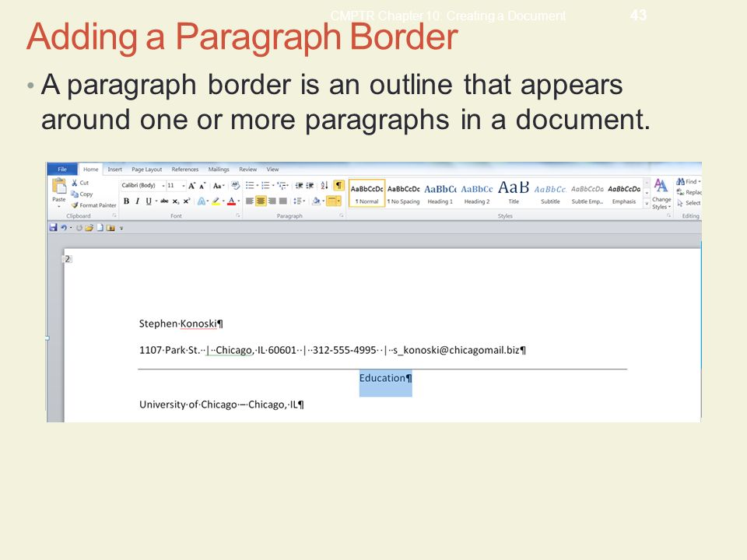Toggle Bold formatting
Viewport: 747px width, 560px height.
pos(126,201)
